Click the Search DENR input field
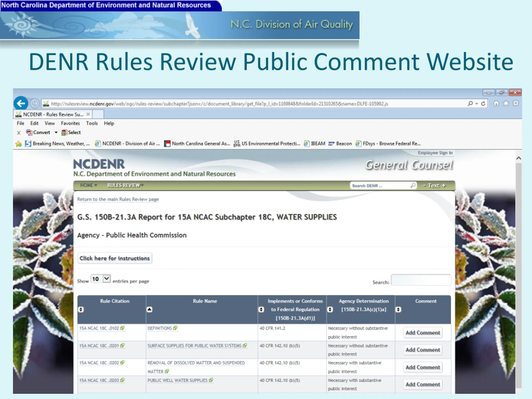 click(380, 186)
